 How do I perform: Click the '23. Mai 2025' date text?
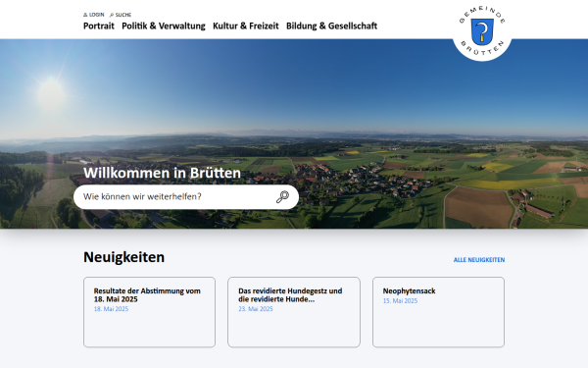click(x=256, y=309)
